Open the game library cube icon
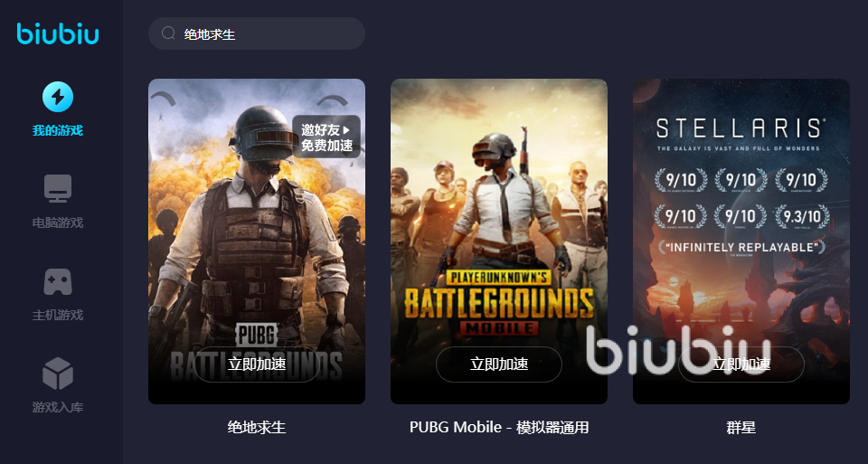Screen dimensions: 868x464 tap(58, 374)
